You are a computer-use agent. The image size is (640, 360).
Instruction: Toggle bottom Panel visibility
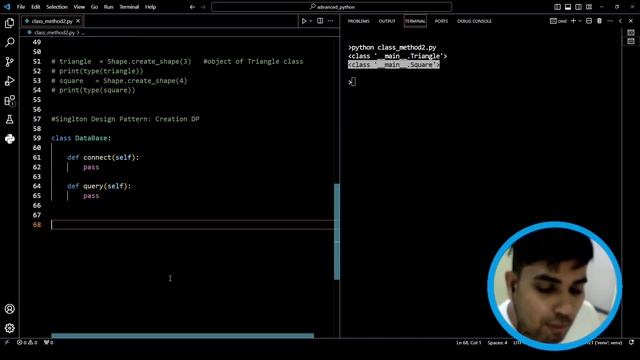(568, 7)
